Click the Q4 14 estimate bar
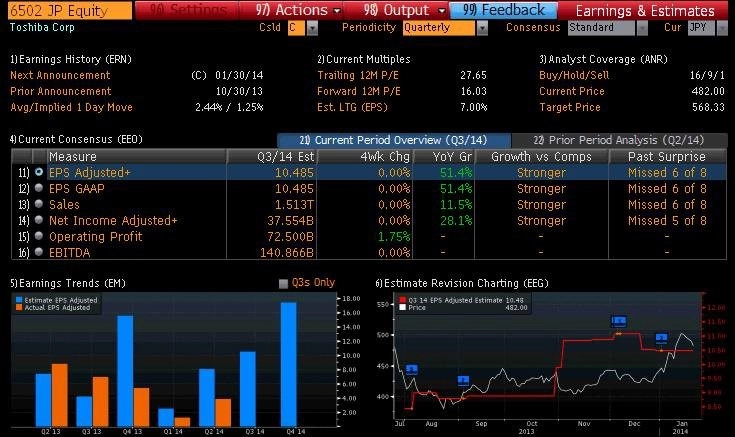The height and width of the screenshot is (437, 735). [x=288, y=364]
